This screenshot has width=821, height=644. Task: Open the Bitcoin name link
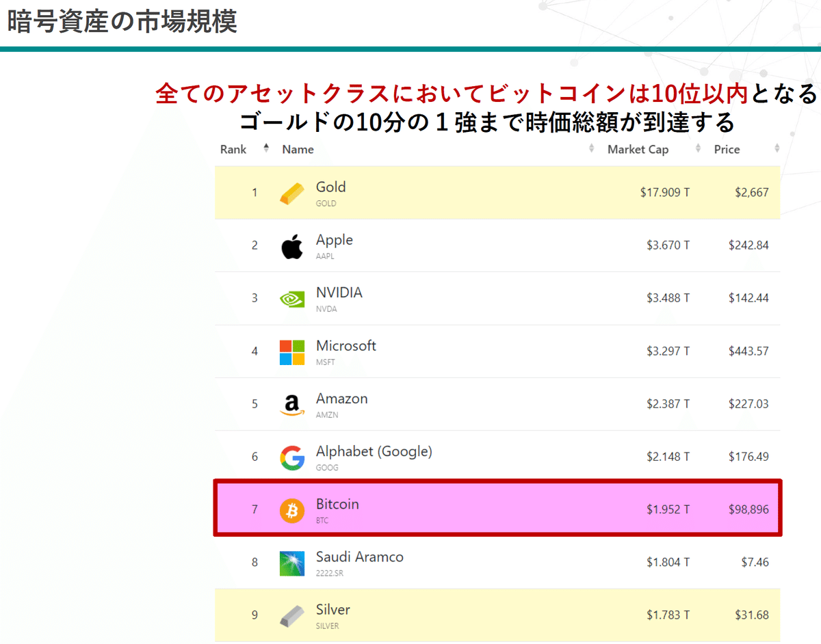tap(337, 505)
